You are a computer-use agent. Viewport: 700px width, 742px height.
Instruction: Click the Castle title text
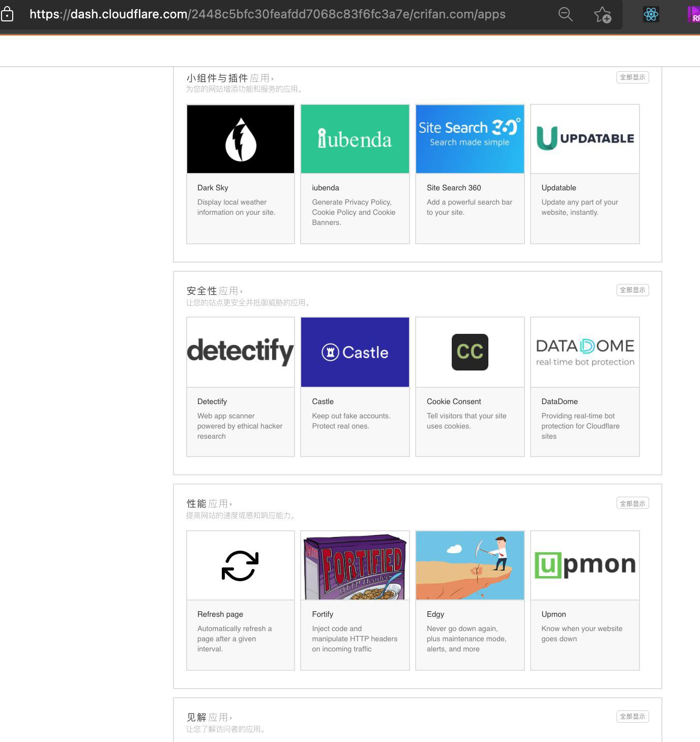[323, 402]
